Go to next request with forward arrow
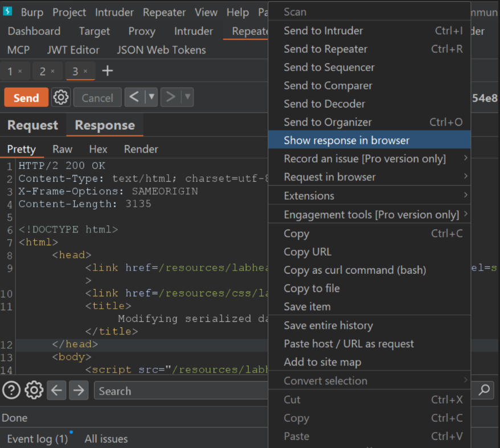This screenshot has height=448, width=500. click(171, 97)
